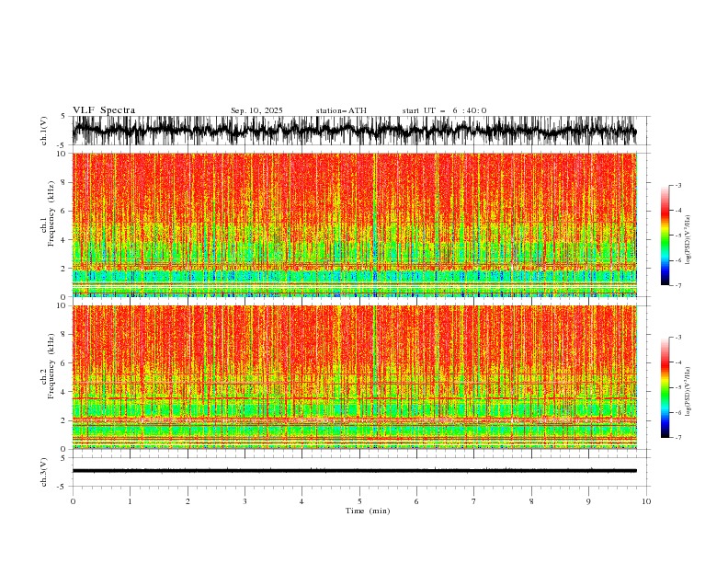
Task: Click the "5" tick on the Time axis
Action: tap(359, 501)
